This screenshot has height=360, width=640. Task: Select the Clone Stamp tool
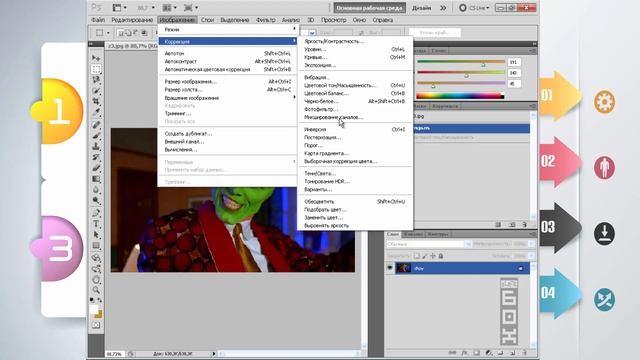96,146
